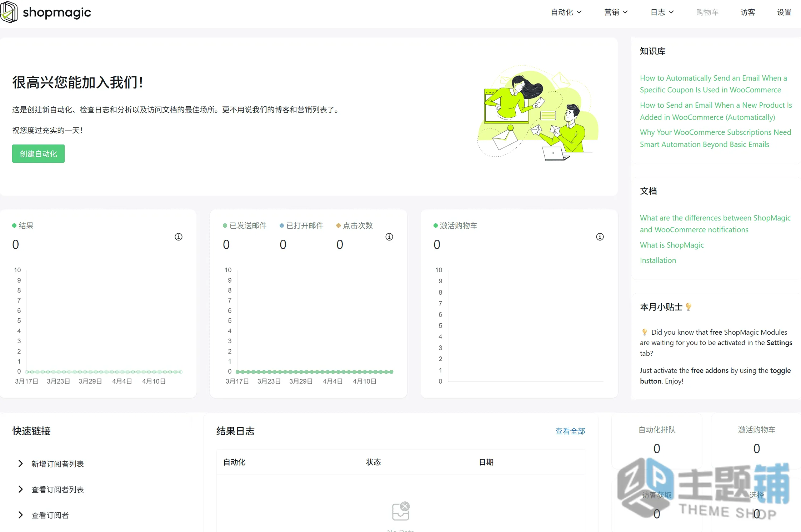
Task: Open What is ShopMagic doc
Action: [672, 245]
